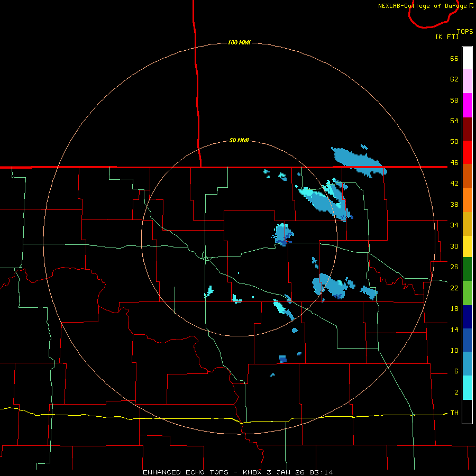This screenshot has width=476, height=476.
Task: Pick the navy blue legend swatch
Action: [x=467, y=317]
